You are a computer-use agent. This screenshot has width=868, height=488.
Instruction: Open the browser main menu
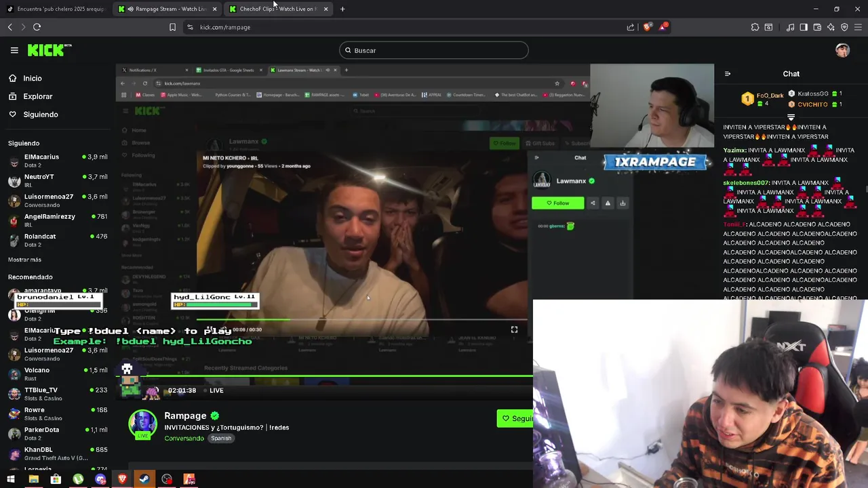[859, 27]
